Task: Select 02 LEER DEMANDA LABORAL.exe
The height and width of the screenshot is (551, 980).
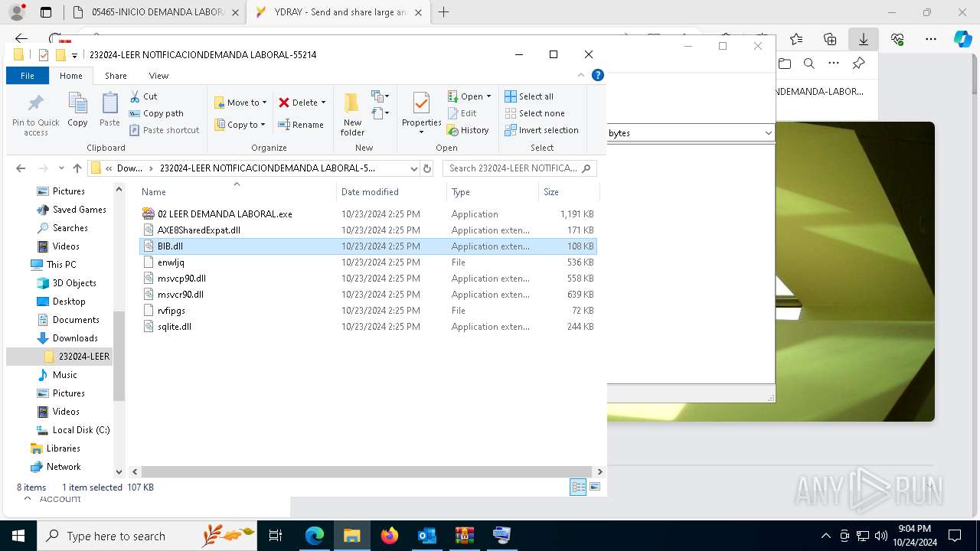Action: [224, 214]
